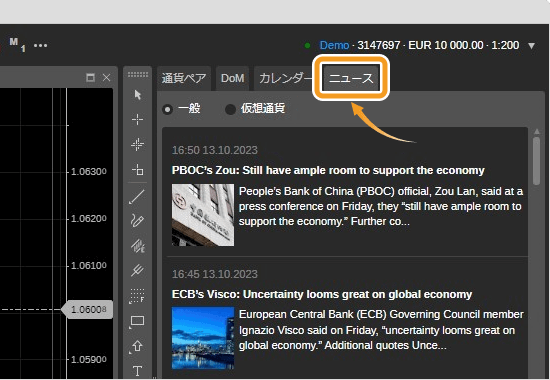Click the account balance EUR 10 000.00

point(445,45)
